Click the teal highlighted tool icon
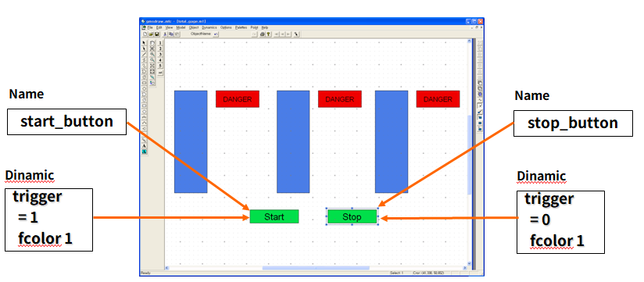Image resolution: width=644 pixels, height=282 pixels. click(x=144, y=152)
